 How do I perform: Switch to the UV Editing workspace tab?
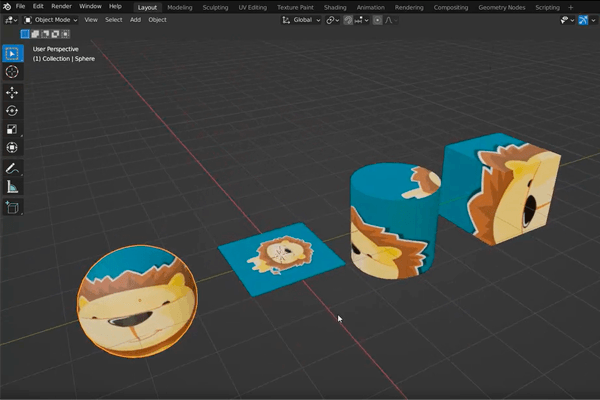click(253, 7)
